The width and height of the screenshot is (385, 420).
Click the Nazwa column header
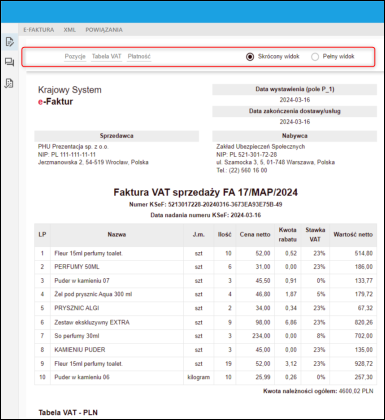coord(117,235)
